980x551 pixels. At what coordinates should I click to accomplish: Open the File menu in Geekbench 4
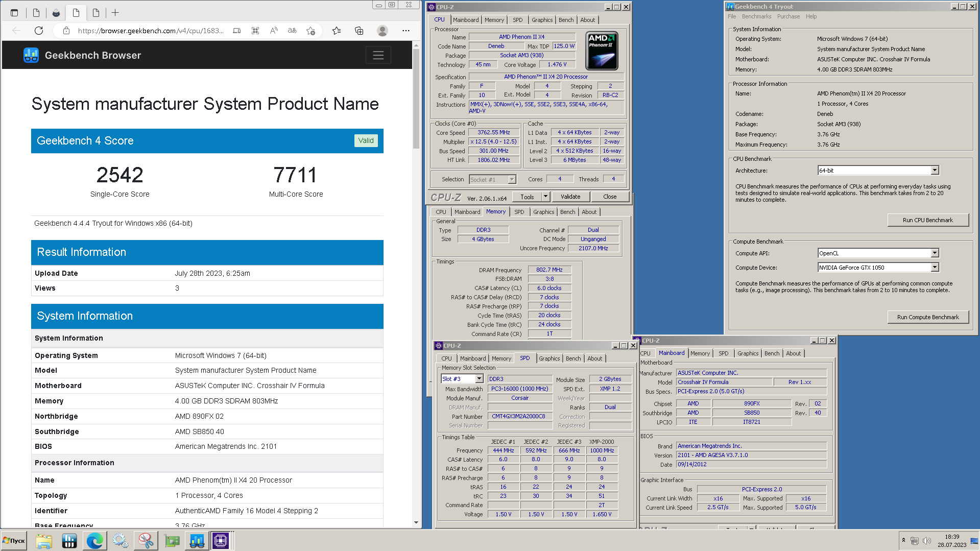click(732, 17)
